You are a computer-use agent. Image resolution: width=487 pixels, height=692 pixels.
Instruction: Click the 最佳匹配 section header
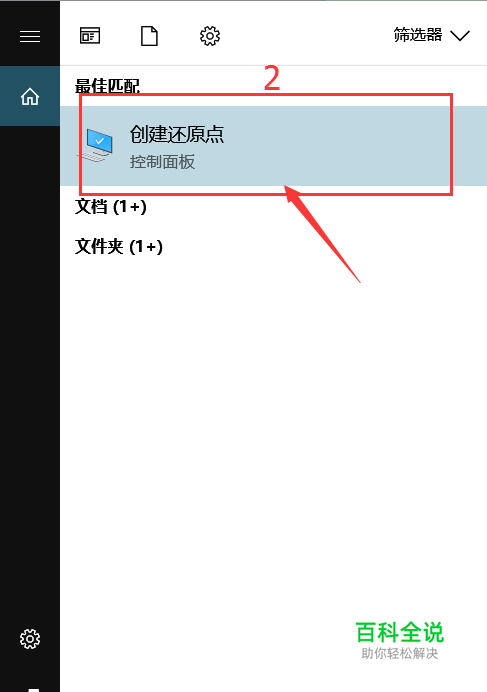107,85
